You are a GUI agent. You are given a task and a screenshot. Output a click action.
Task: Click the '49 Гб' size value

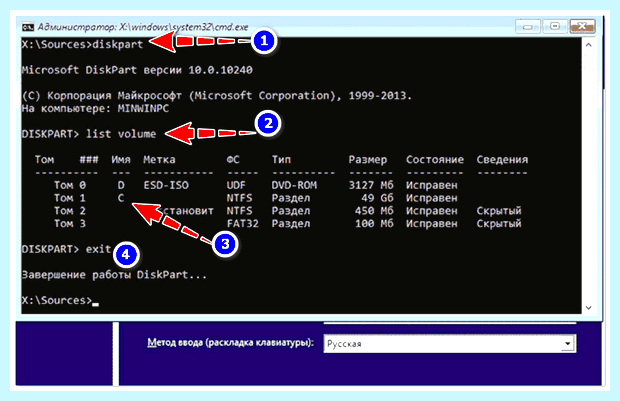pos(377,198)
